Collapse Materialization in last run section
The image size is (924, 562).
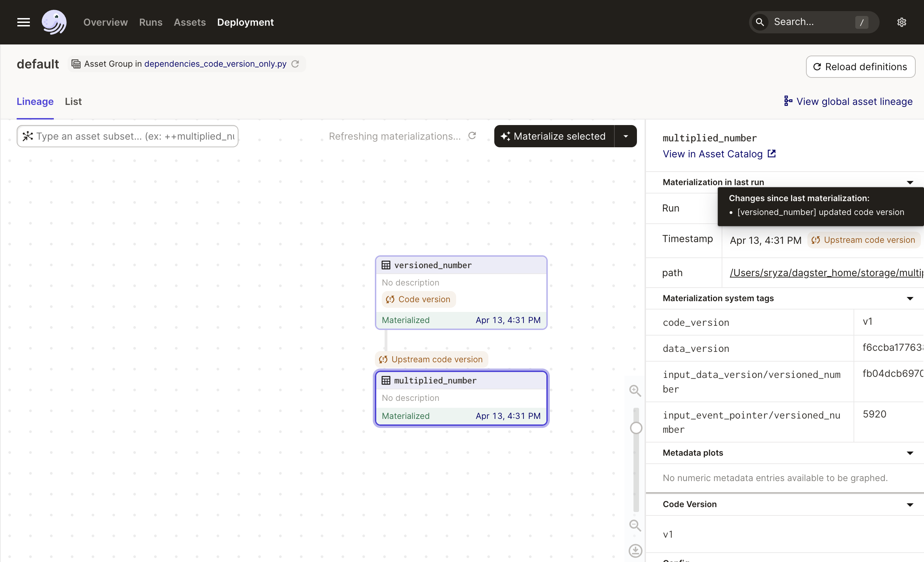point(910,182)
